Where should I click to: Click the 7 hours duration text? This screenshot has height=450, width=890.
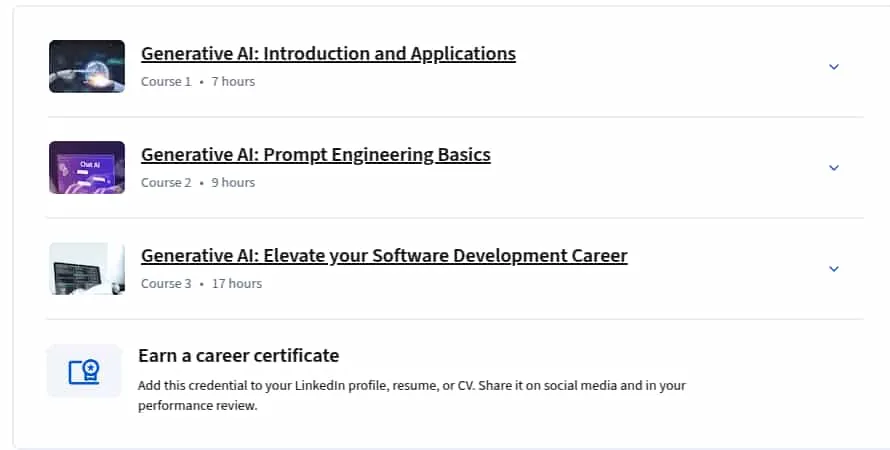tap(233, 81)
